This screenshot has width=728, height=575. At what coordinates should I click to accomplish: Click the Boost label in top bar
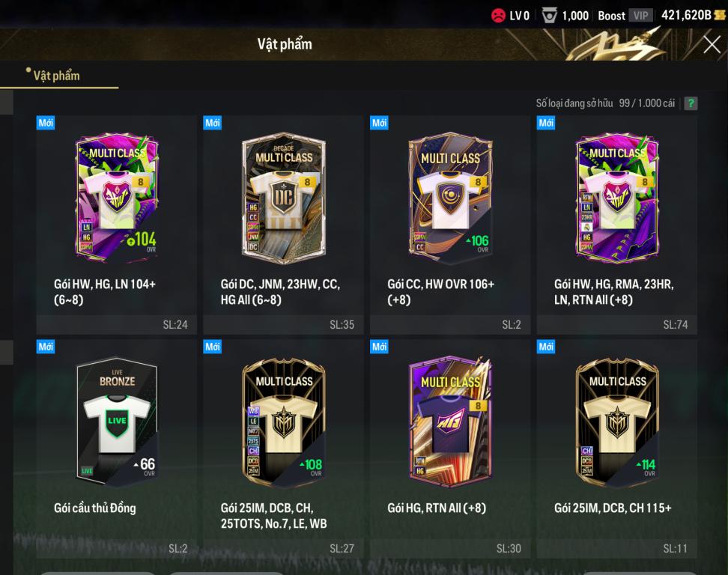pos(611,16)
